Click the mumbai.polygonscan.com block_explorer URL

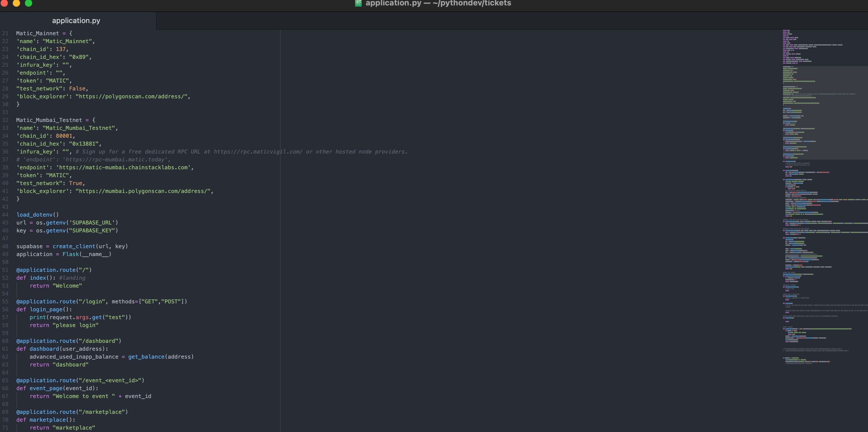(x=143, y=191)
